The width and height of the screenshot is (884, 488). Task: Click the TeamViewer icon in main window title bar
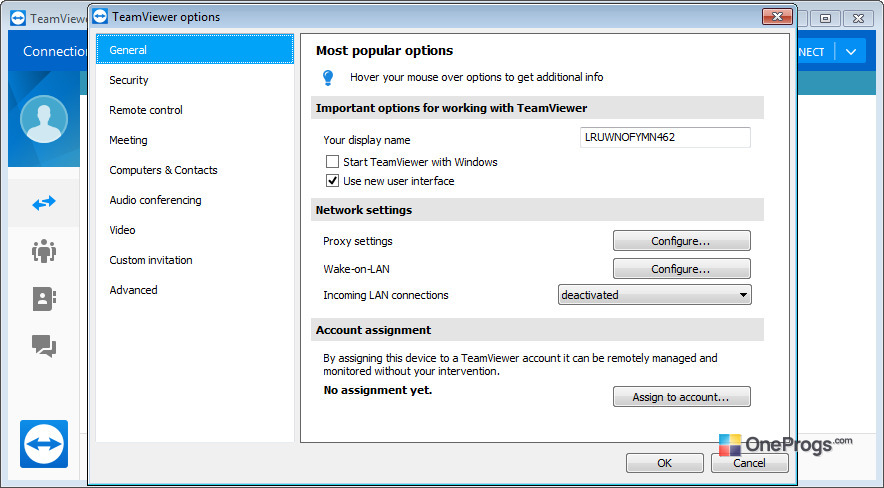[x=18, y=18]
